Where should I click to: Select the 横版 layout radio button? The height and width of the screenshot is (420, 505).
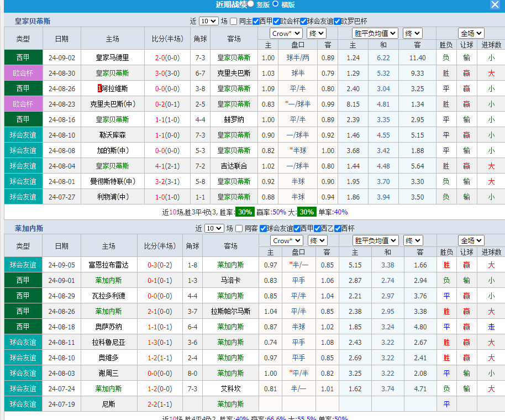275,4
